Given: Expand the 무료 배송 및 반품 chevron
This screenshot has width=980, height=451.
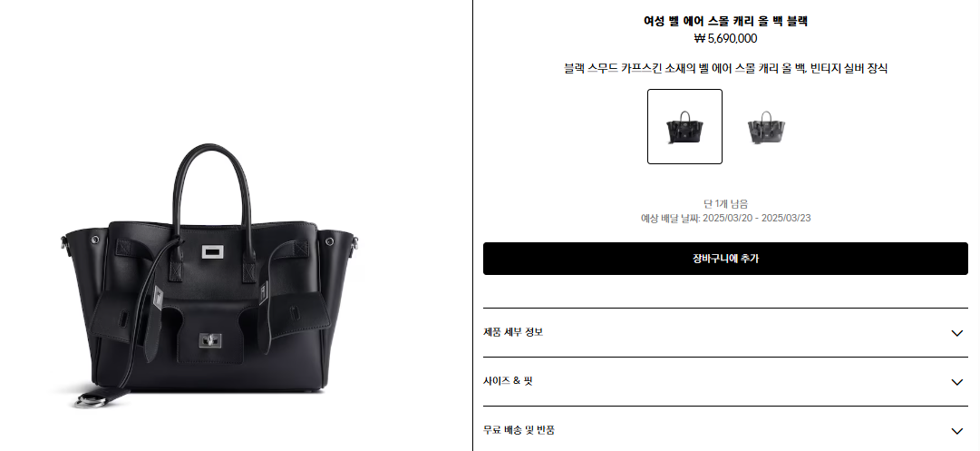Looking at the screenshot, I should click(x=956, y=430).
